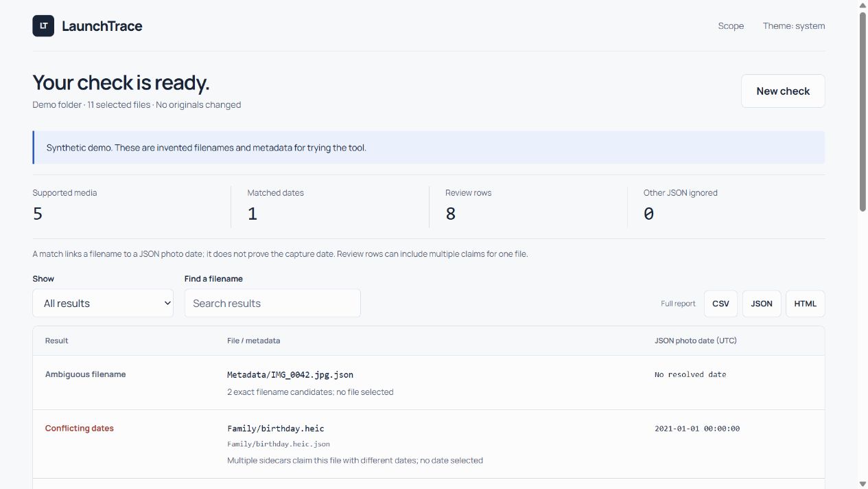Click the Synthetic demo notice banner
The height and width of the screenshot is (489, 868).
click(x=429, y=148)
